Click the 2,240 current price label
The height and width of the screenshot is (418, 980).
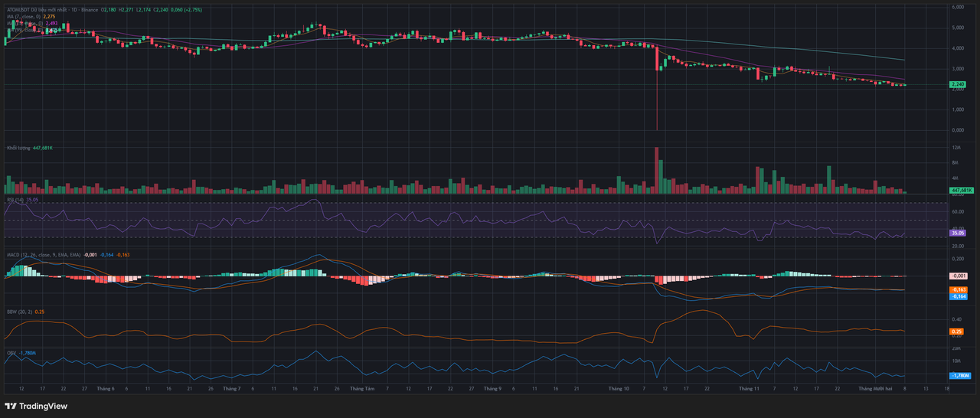pos(957,84)
